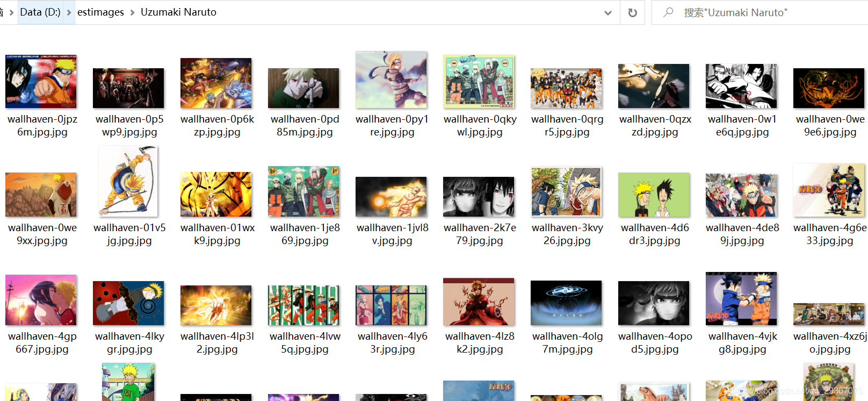The image size is (868, 401).
Task: Select thumbnail wallhaven-4olg7m.jpg.jpg
Action: [x=566, y=303]
